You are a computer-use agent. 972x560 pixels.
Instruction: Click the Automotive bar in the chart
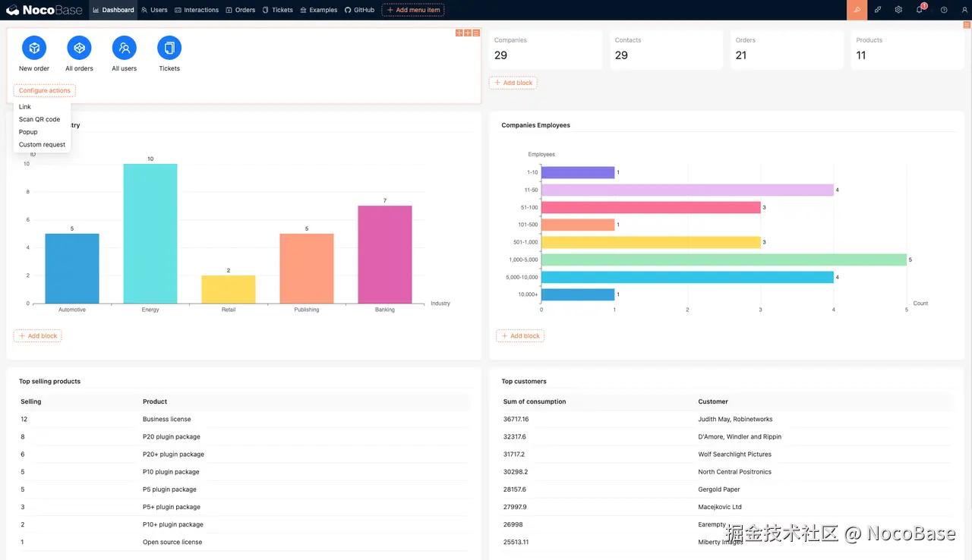coord(72,269)
